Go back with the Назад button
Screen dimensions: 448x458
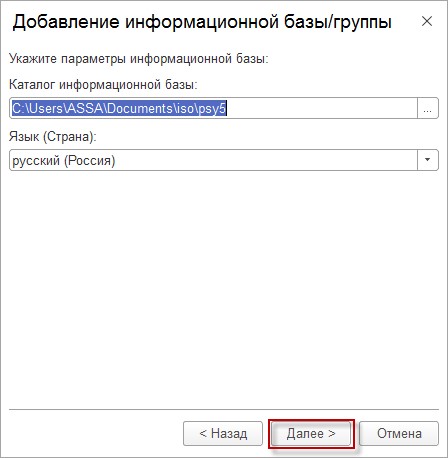pyautogui.click(x=223, y=433)
